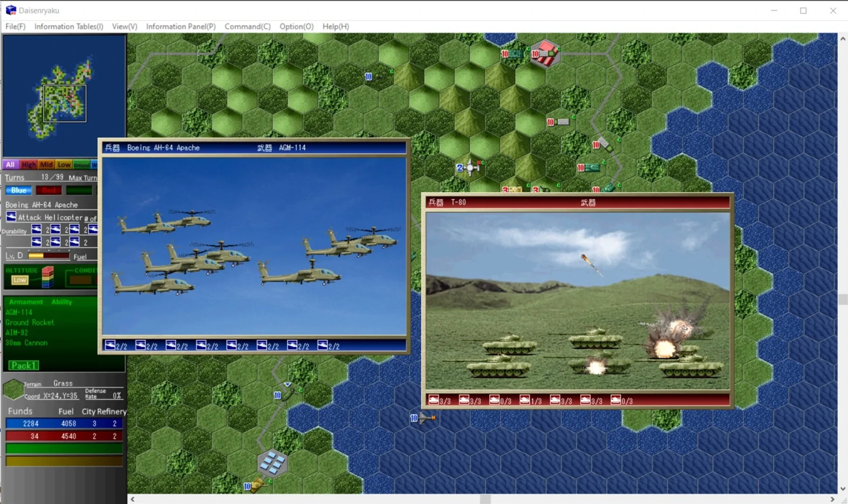Switch on the Ground unit filter

pos(82,164)
